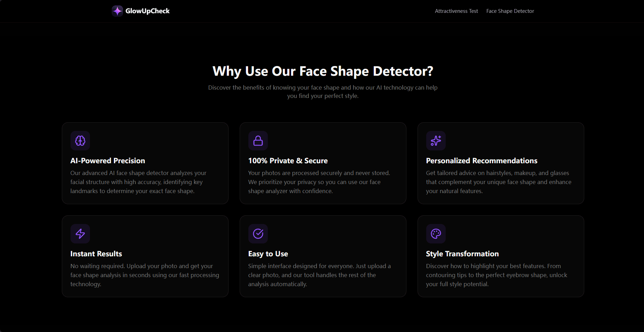644x332 pixels.
Task: Click the padlock icon on Private & Secure card
Action: (x=258, y=141)
